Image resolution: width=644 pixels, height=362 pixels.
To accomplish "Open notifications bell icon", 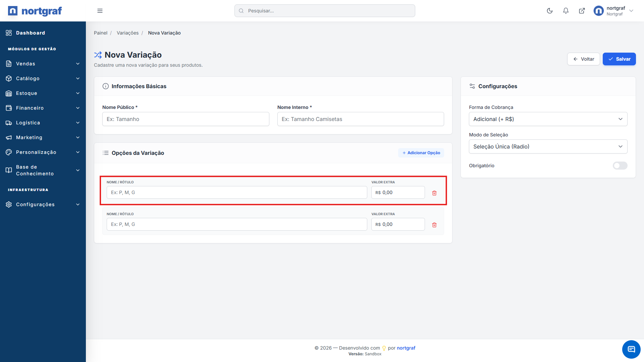I will coord(566,11).
